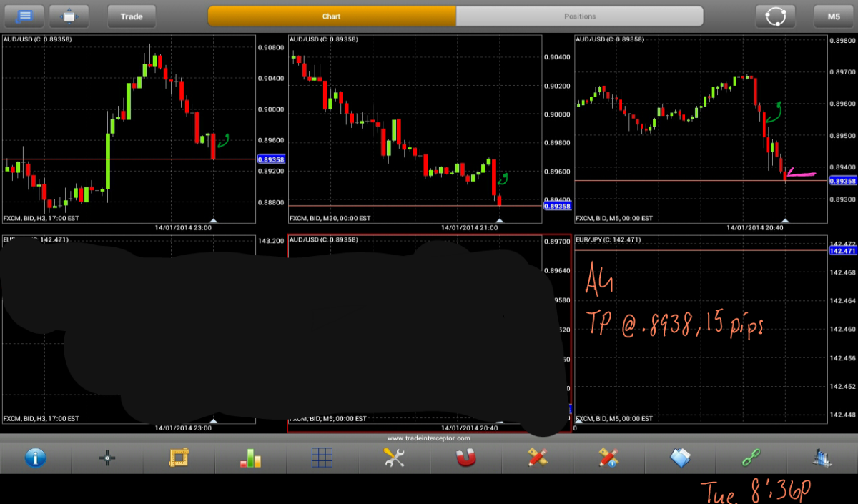The height and width of the screenshot is (504, 858).
Task: Open the Trade button
Action: point(132,16)
